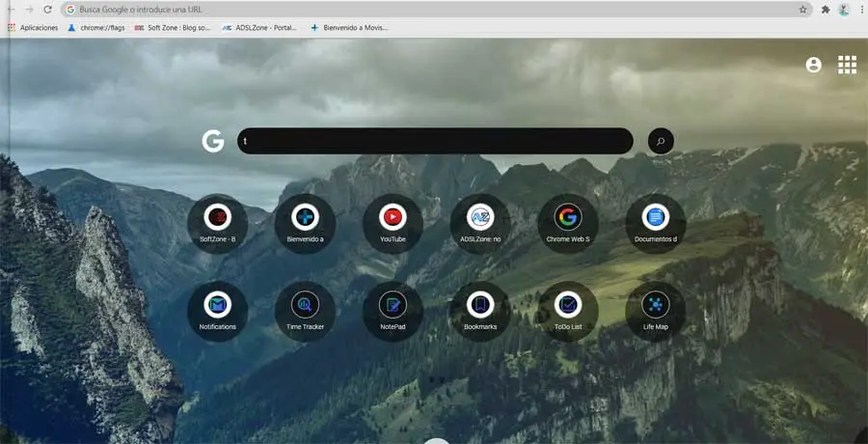This screenshot has width=868, height=444.
Task: Bookmark this page with the star icon
Action: pyautogui.click(x=802, y=10)
